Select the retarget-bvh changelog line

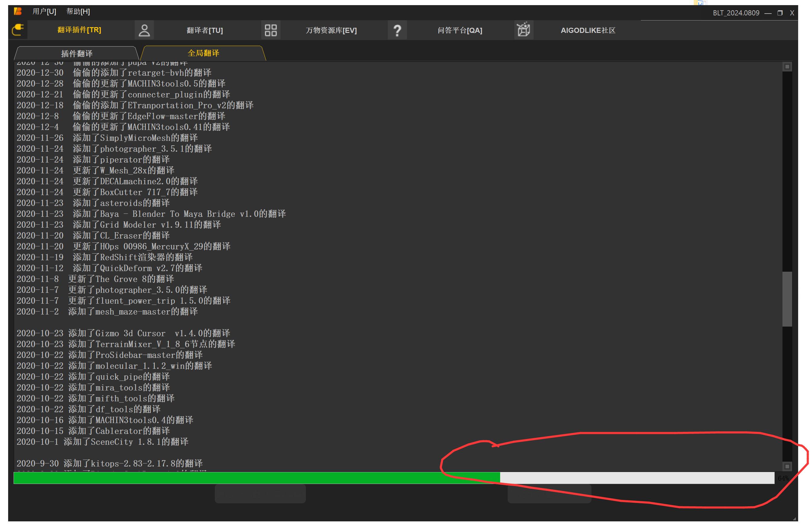[x=114, y=73]
